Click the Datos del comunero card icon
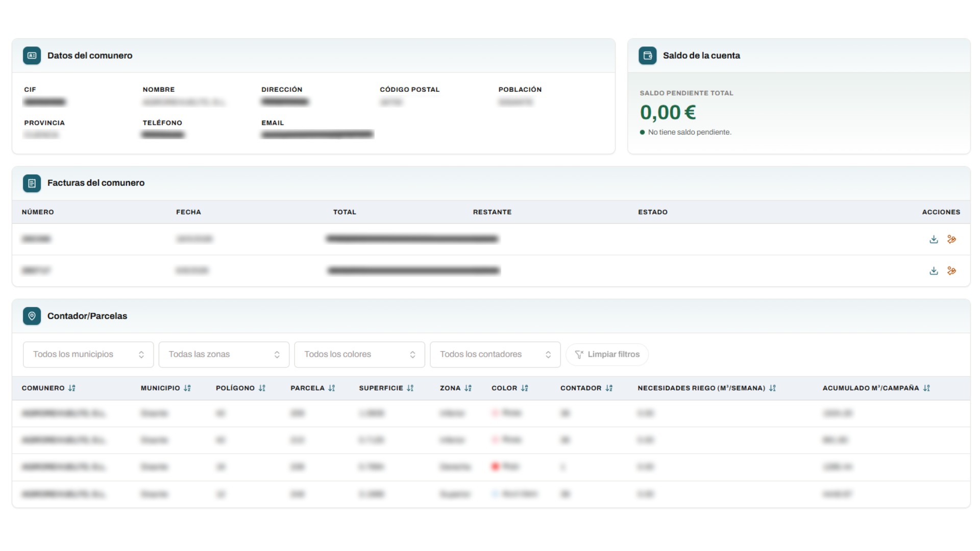The height and width of the screenshot is (551, 980). (x=32, y=56)
